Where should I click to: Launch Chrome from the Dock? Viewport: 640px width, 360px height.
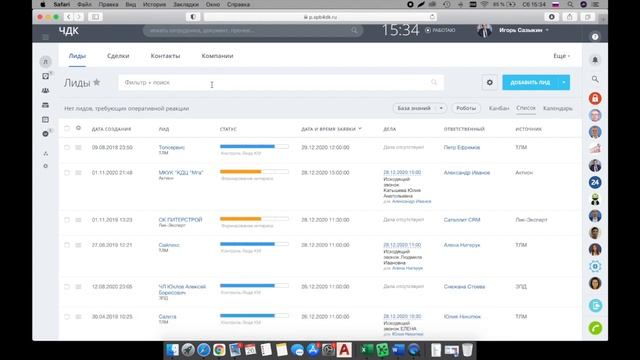tap(219, 350)
